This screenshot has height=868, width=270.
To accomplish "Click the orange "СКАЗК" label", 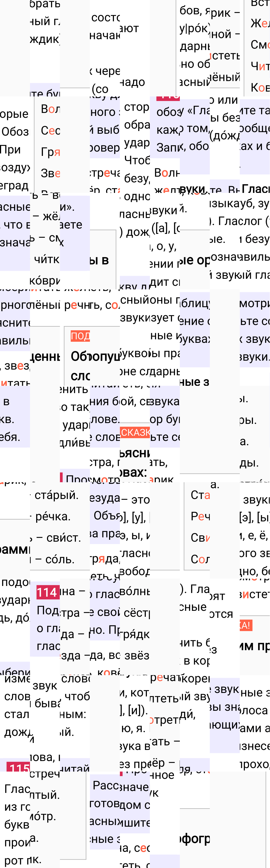I will tap(135, 432).
